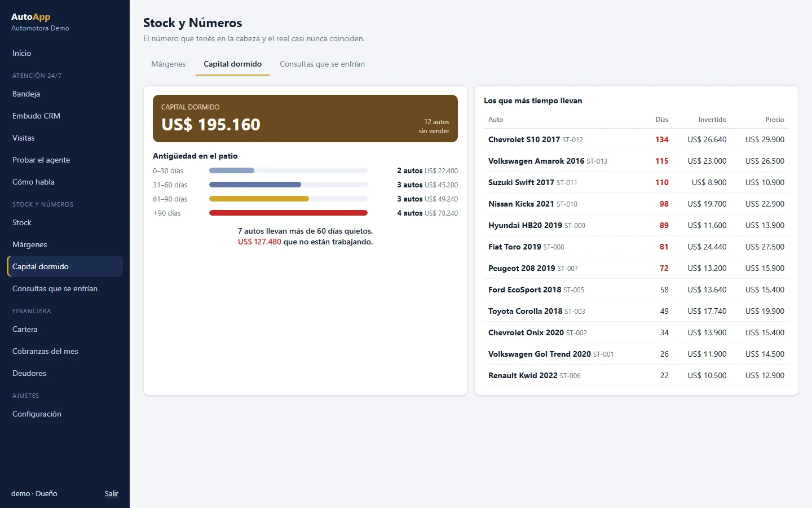
Task: Select the Capital dormido tab
Action: coord(233,64)
